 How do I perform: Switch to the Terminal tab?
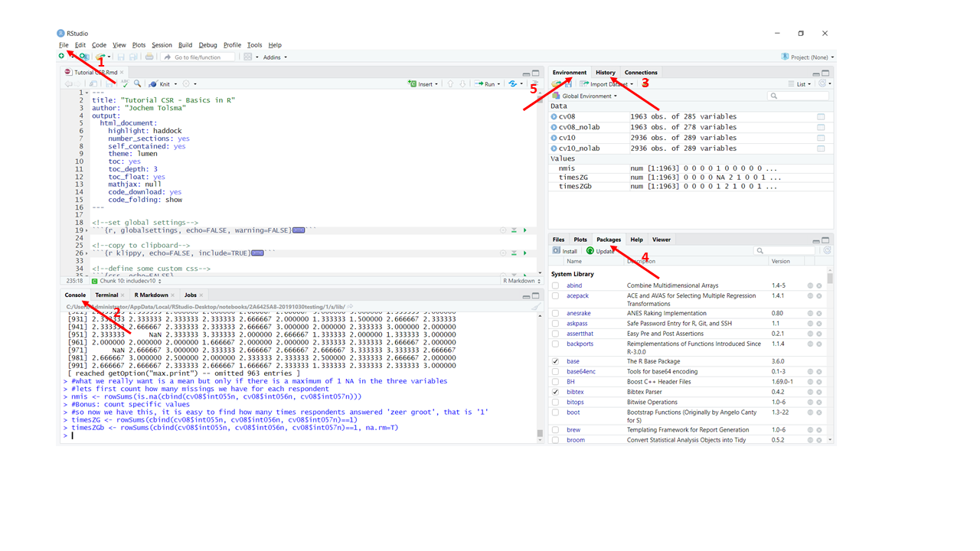point(106,295)
